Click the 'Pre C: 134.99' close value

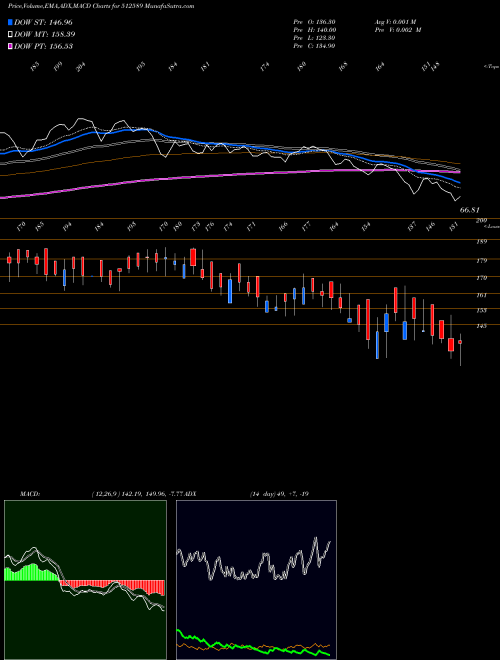(x=314, y=46)
